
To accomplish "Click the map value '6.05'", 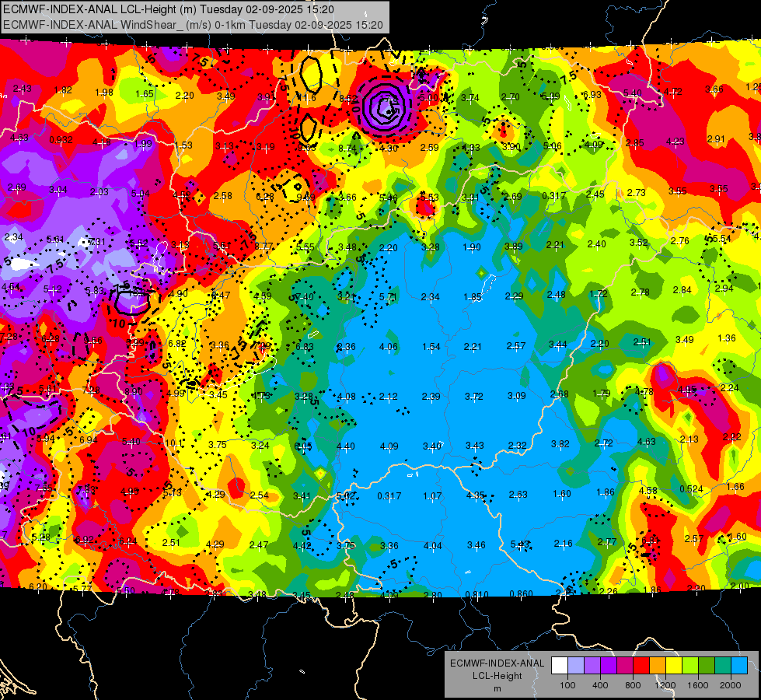I will tap(303, 446).
